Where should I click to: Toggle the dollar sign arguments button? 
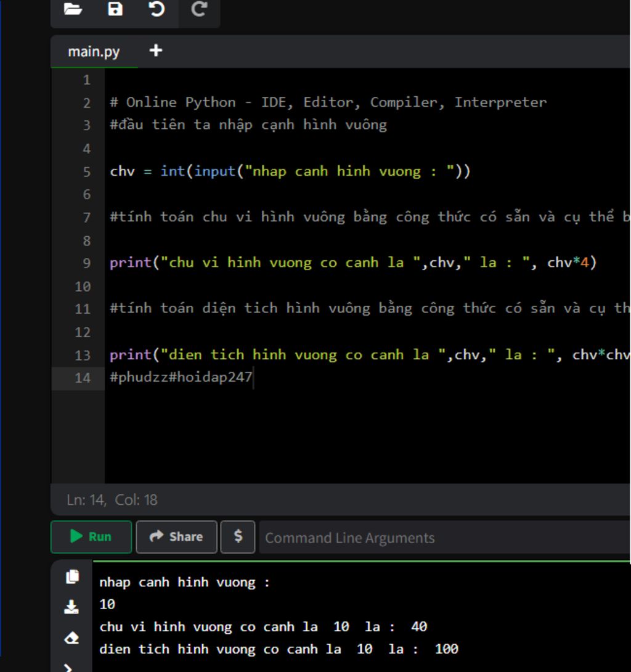click(238, 537)
